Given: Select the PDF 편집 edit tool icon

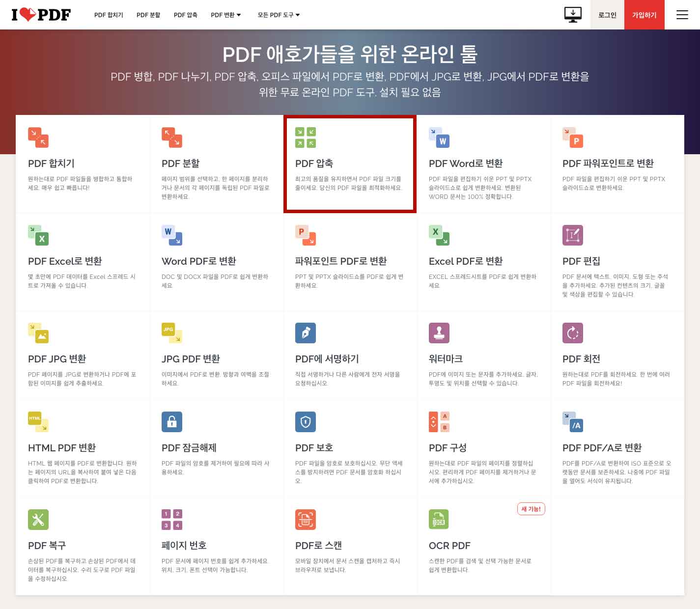Looking at the screenshot, I should click(x=572, y=235).
